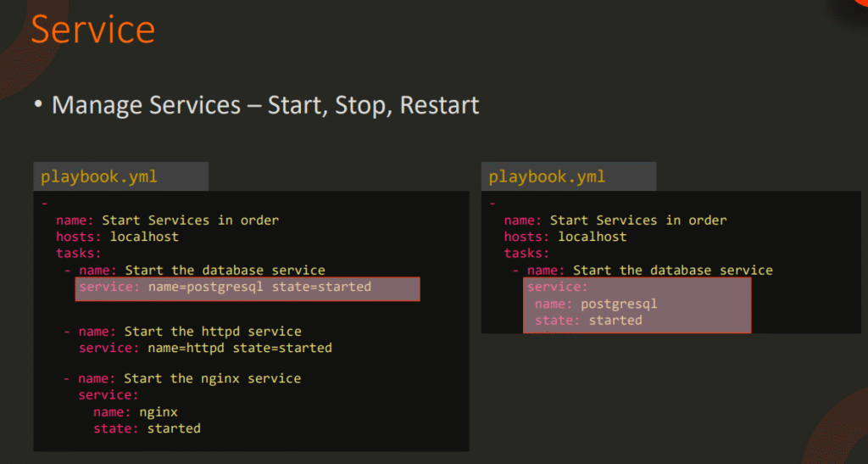Click the "Manage Services – Start, Stop, Restart" bullet
Image resolution: width=868 pixels, height=464 pixels.
(x=264, y=105)
